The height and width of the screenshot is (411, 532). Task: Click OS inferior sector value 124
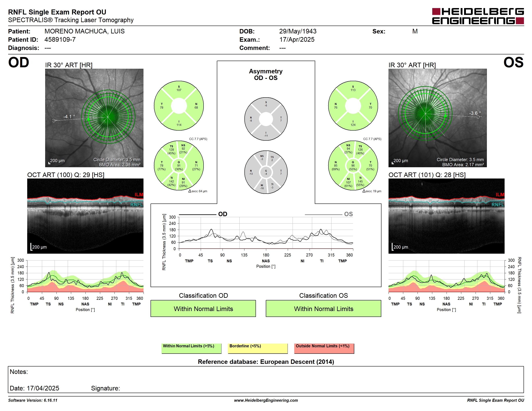point(353,125)
